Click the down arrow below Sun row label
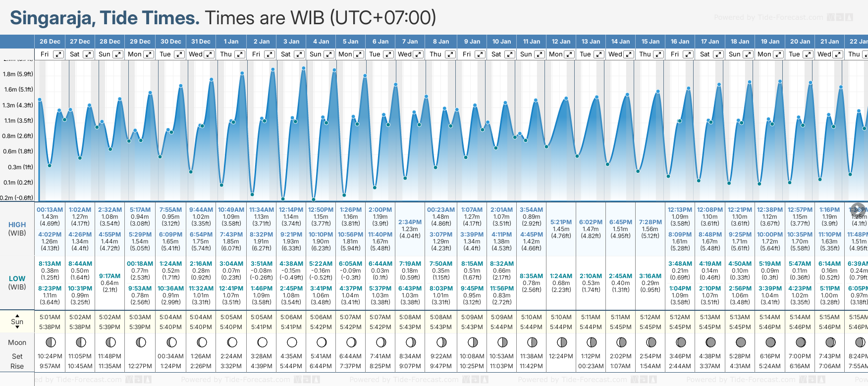 pos(17,328)
